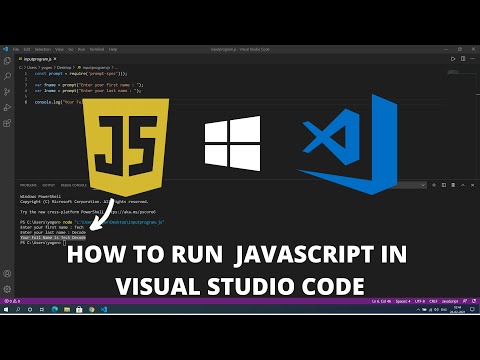Open the Help menu
The image size is (480, 360).
(113, 49)
